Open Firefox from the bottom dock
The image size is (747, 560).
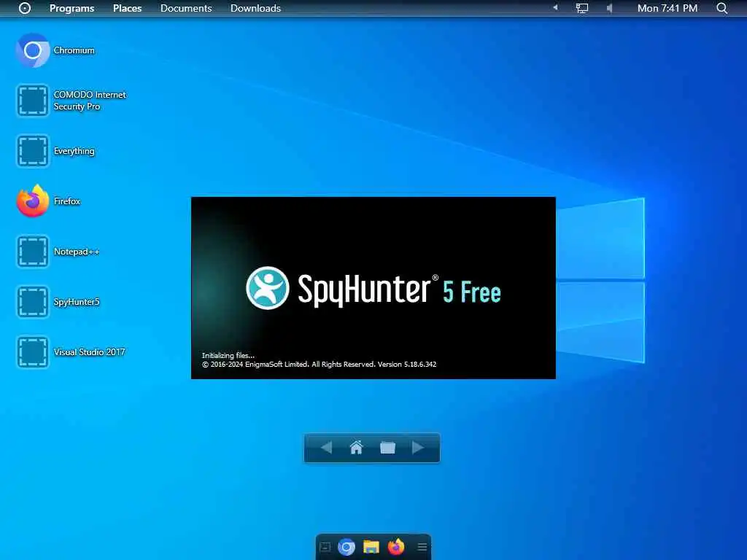point(396,547)
